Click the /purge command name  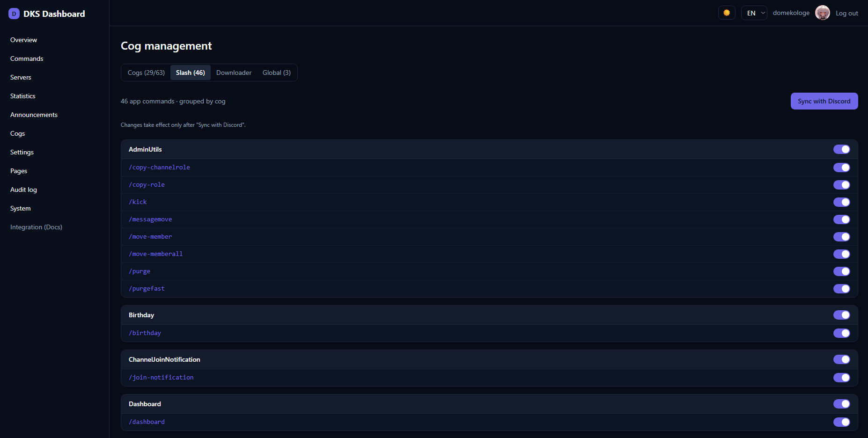coord(140,271)
